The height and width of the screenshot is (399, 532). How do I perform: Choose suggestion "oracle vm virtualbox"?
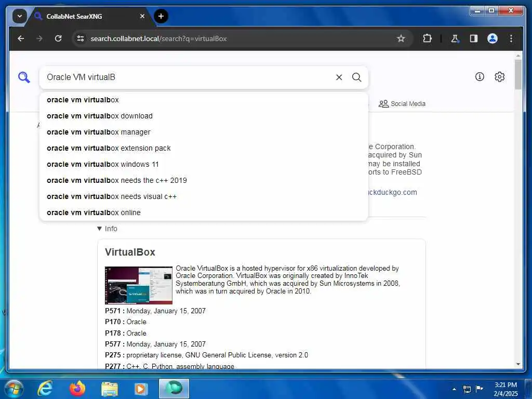(204, 100)
